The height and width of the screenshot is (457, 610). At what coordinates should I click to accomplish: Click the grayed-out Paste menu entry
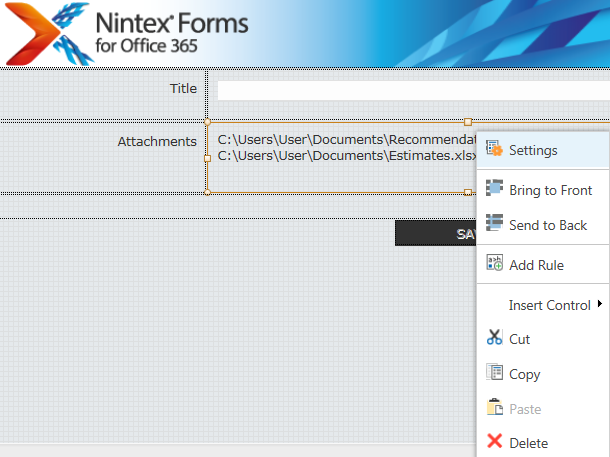coord(543,409)
